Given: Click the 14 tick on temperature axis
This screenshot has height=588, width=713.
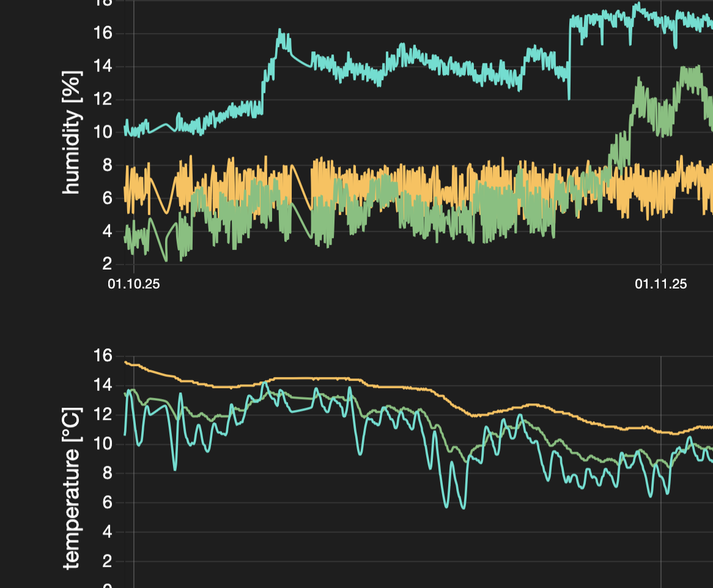Looking at the screenshot, I should (103, 385).
